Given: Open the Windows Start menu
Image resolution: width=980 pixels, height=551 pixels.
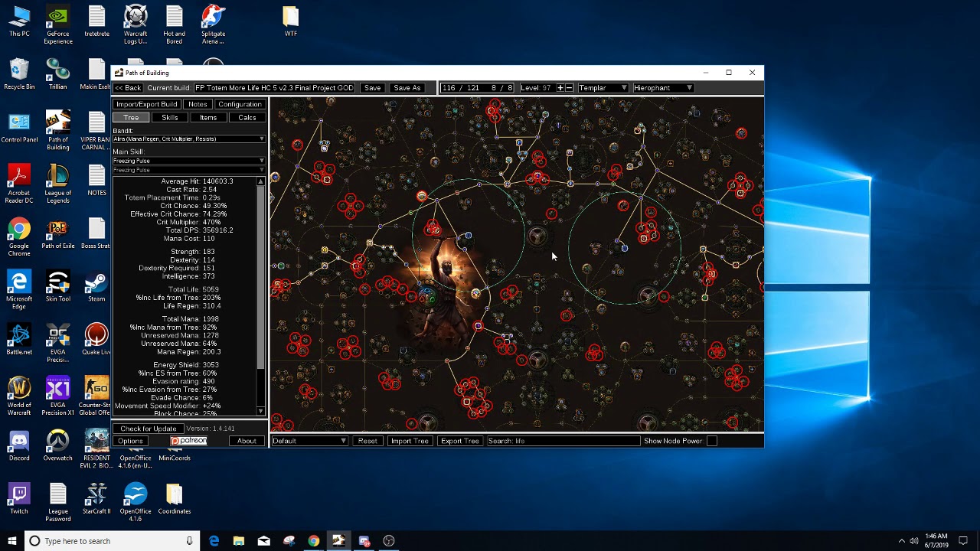Looking at the screenshot, I should point(11,541).
